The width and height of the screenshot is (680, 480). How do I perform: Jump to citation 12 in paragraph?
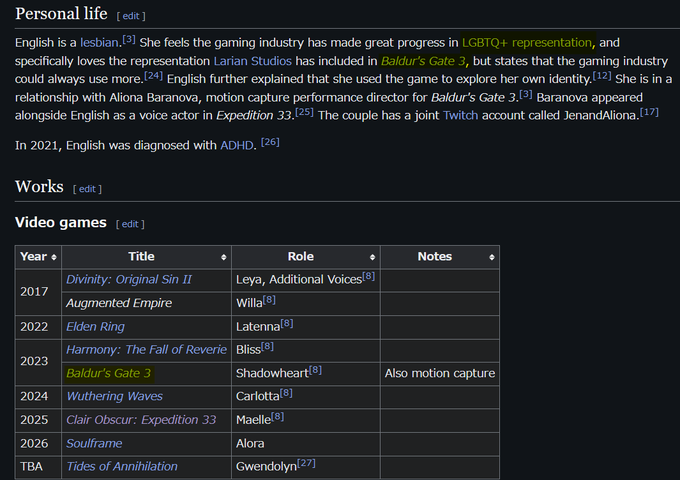click(x=602, y=75)
